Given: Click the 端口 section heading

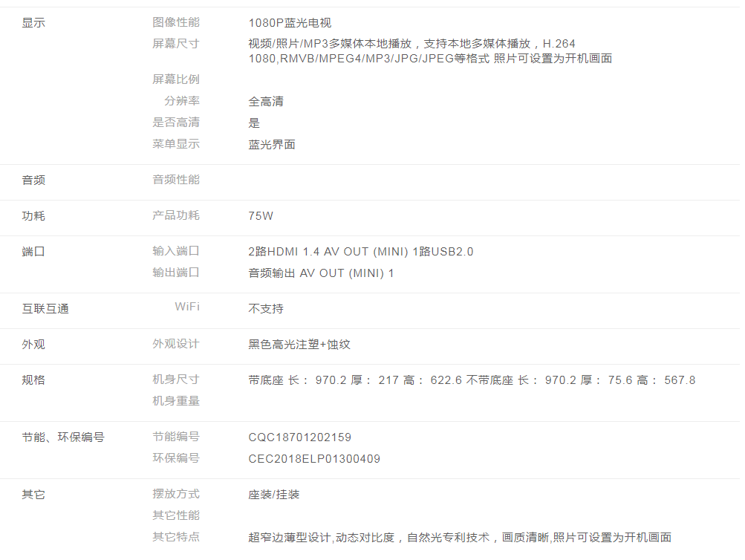Looking at the screenshot, I should [33, 252].
